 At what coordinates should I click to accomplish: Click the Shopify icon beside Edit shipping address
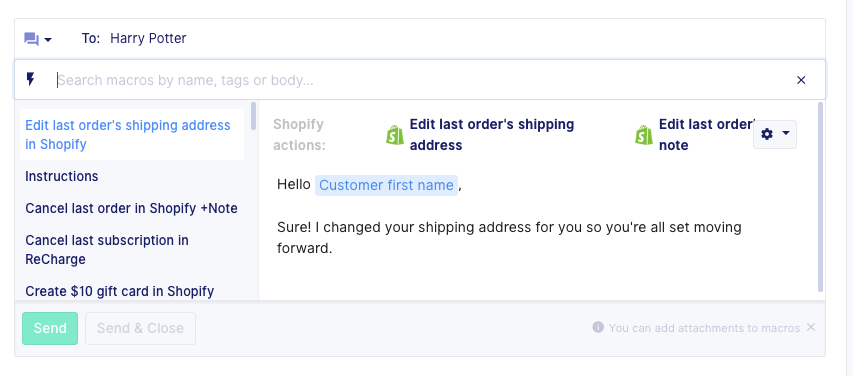point(395,134)
